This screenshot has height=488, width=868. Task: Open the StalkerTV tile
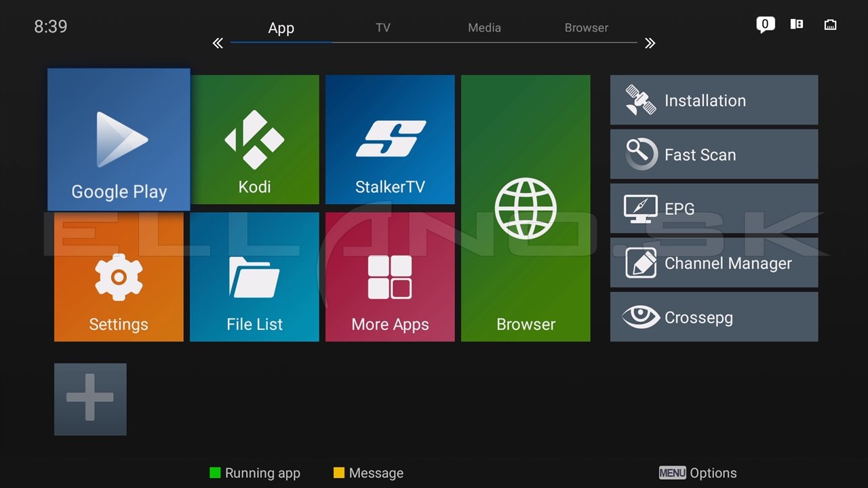pyautogui.click(x=390, y=140)
